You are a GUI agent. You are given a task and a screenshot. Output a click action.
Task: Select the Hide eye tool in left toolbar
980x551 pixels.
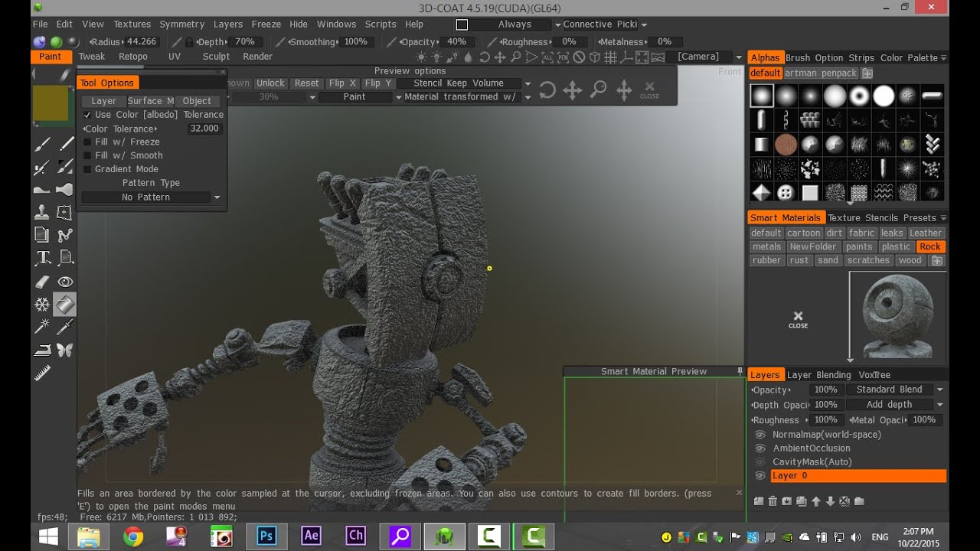click(65, 282)
